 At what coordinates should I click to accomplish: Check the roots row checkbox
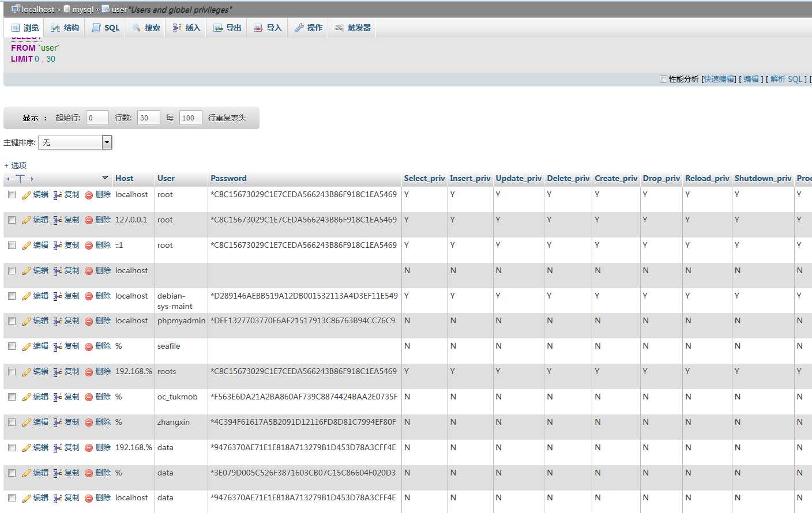[x=12, y=372]
